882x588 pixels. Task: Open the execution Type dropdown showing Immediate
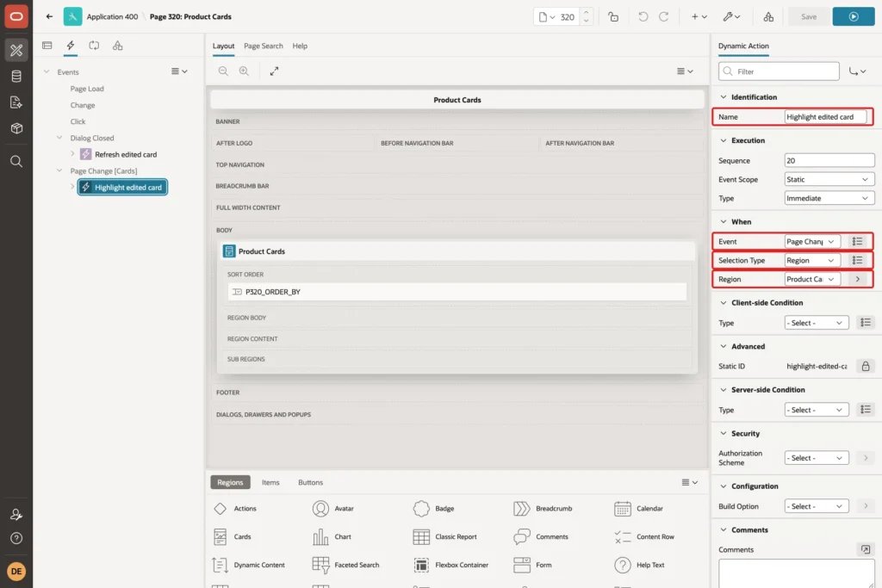point(829,198)
